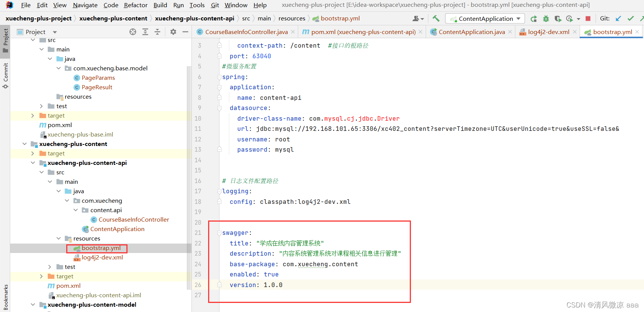Image resolution: width=644 pixels, height=312 pixels.
Task: Click fold marker beside the swagger line
Action: [x=219, y=233]
